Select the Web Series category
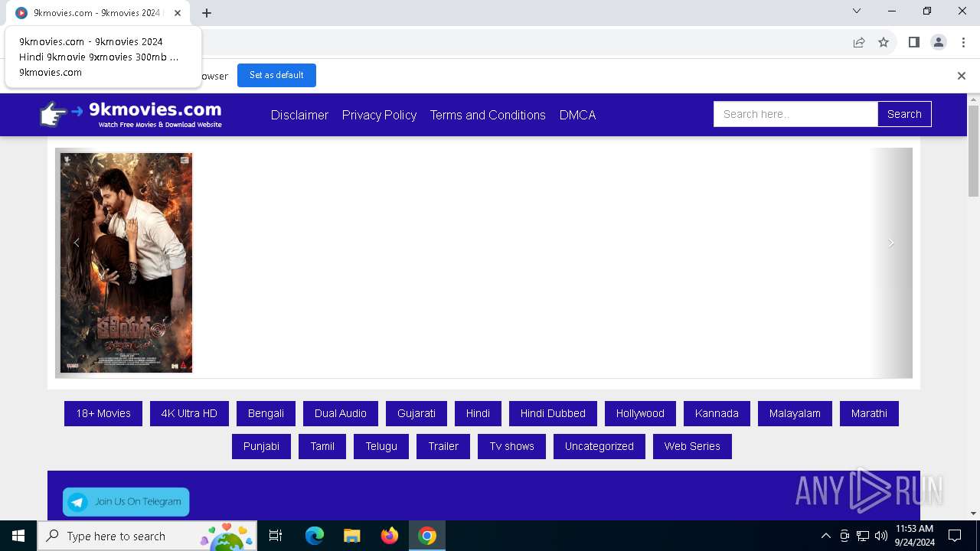The height and width of the screenshot is (551, 980). click(692, 446)
